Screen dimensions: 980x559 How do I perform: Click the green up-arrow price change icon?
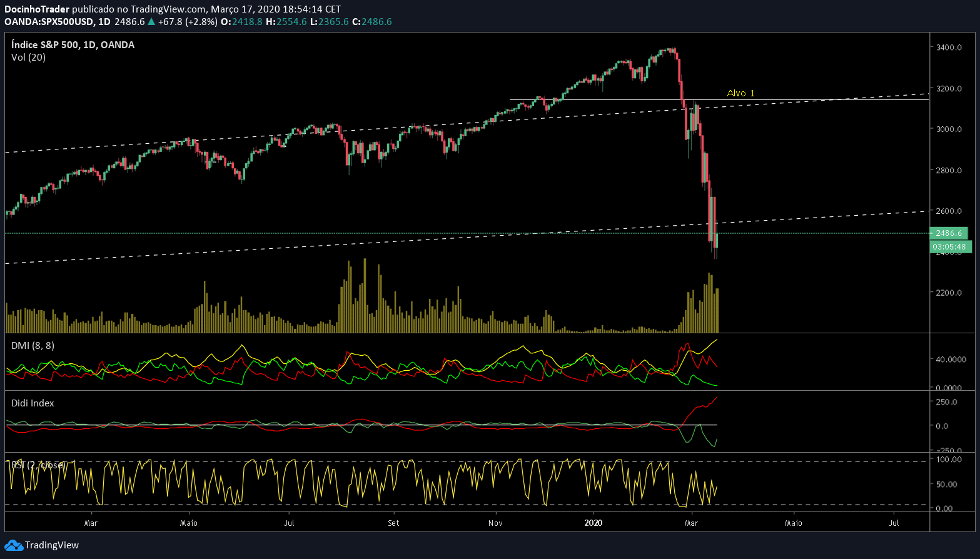[x=151, y=22]
